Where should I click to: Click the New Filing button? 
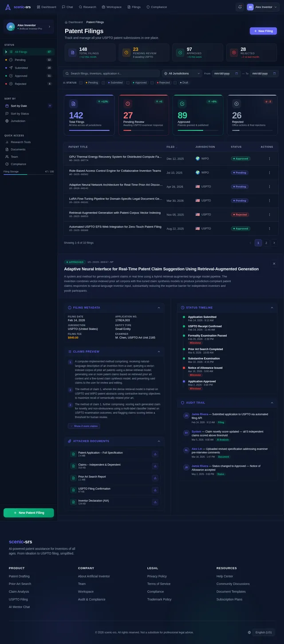click(263, 31)
